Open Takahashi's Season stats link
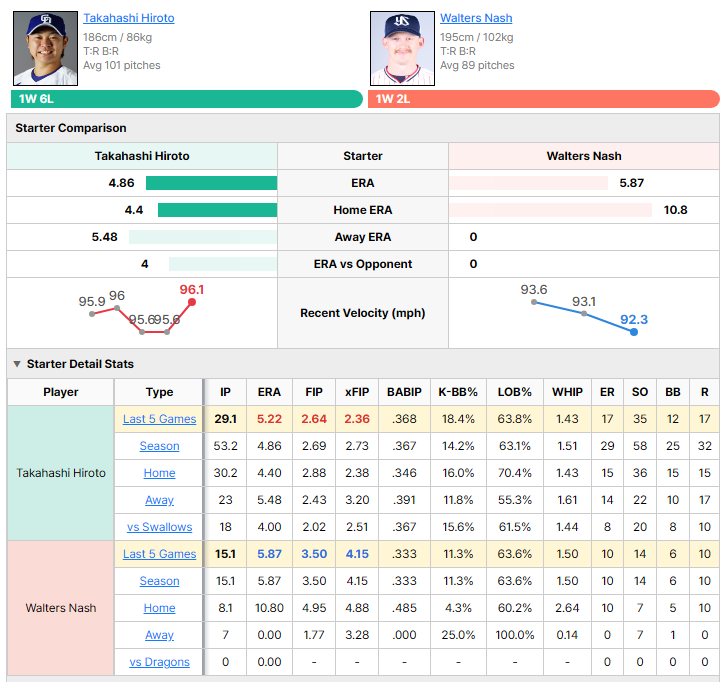 tap(159, 446)
